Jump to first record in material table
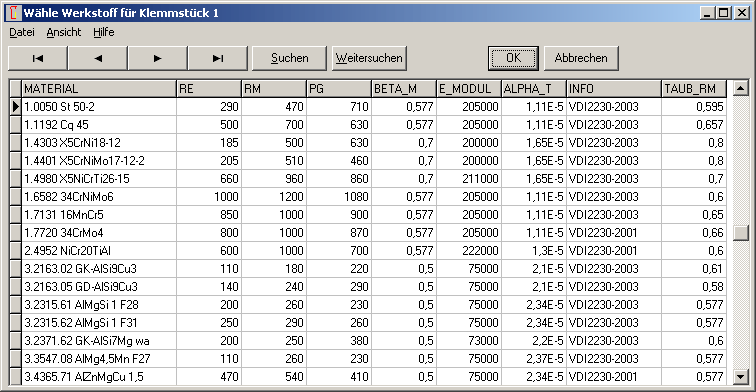This screenshot has width=756, height=392. point(38,58)
